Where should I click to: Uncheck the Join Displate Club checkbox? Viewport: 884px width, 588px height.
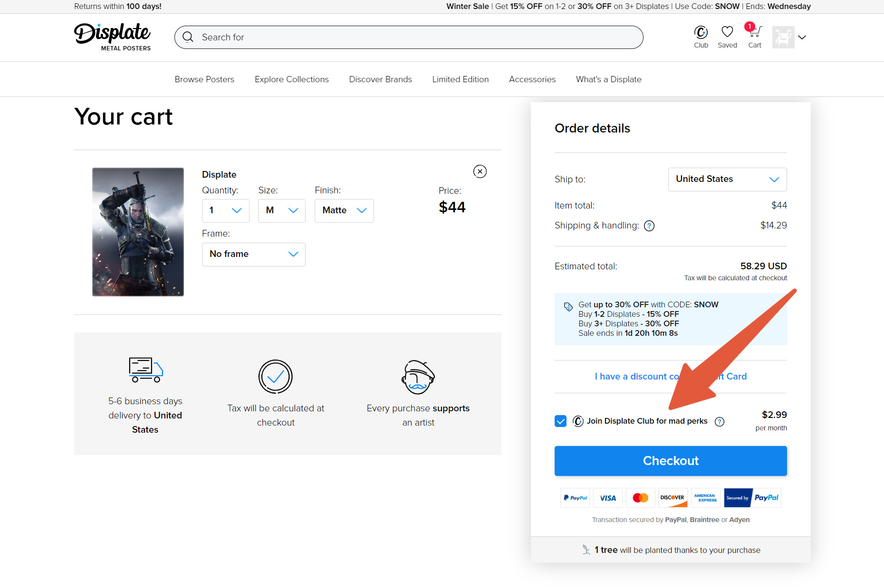point(561,421)
